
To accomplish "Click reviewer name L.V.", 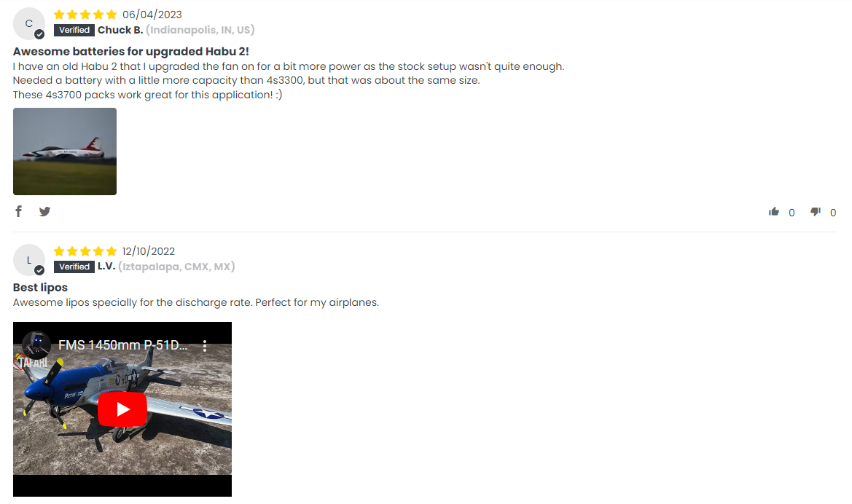I will 106,267.
